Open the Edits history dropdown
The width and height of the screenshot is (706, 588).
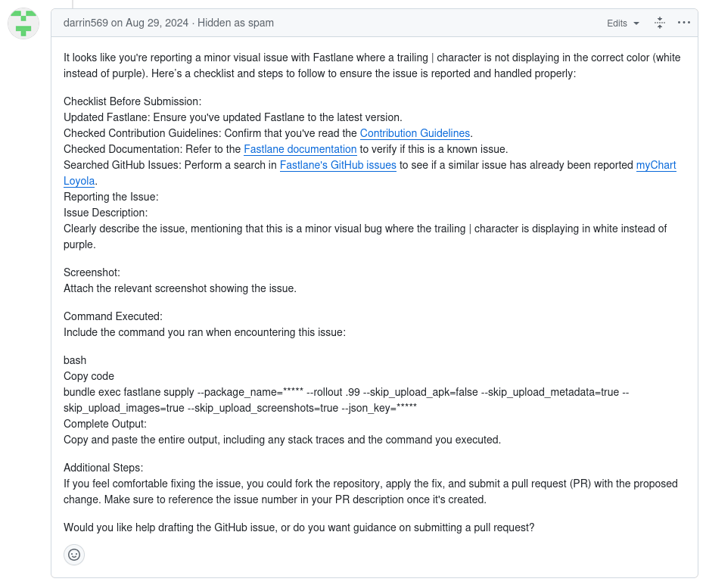click(x=623, y=23)
